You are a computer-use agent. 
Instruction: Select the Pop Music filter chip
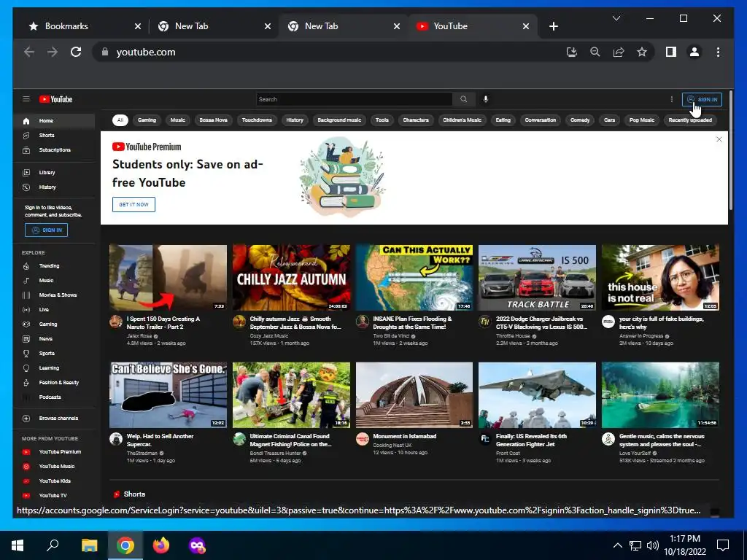642,120
